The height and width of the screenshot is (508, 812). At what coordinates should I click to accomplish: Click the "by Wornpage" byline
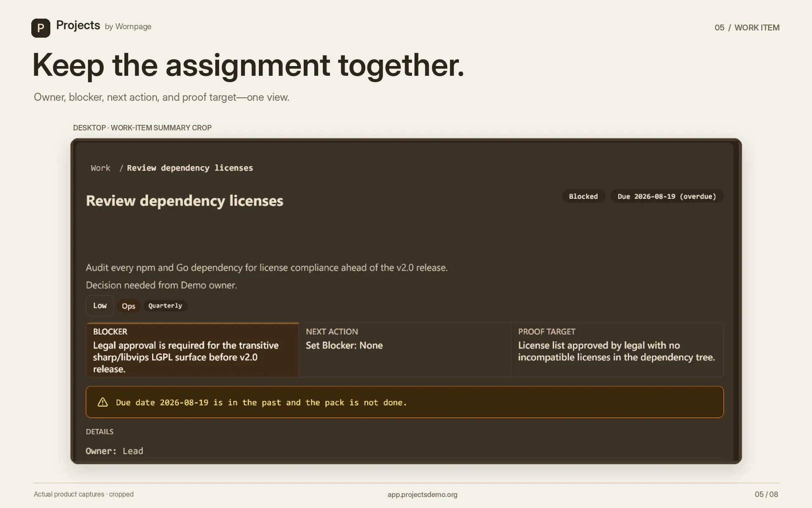[128, 27]
